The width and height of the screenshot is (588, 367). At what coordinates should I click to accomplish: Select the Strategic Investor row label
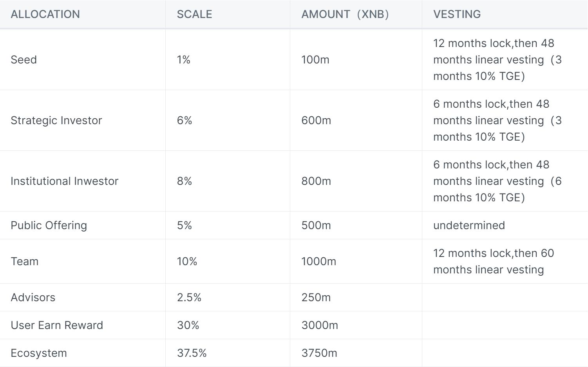56,121
